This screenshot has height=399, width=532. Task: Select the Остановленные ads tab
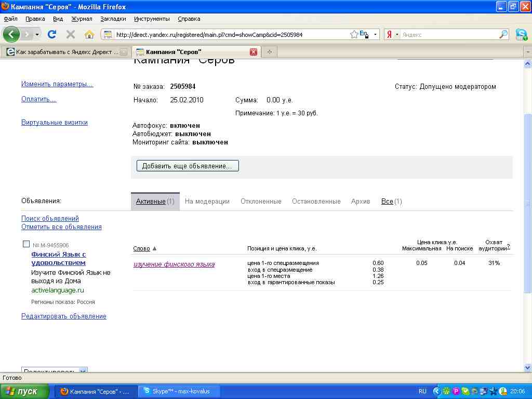tap(316, 202)
